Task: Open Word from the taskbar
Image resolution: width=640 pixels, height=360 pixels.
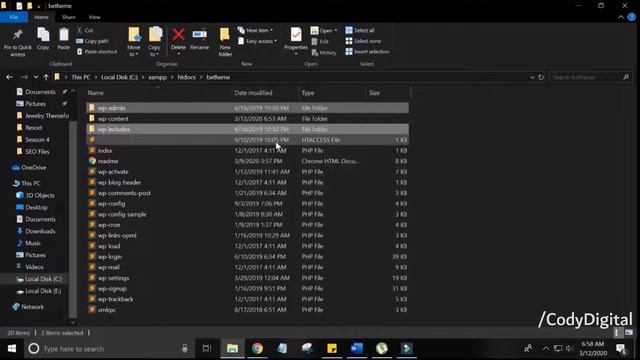Action: point(357,348)
